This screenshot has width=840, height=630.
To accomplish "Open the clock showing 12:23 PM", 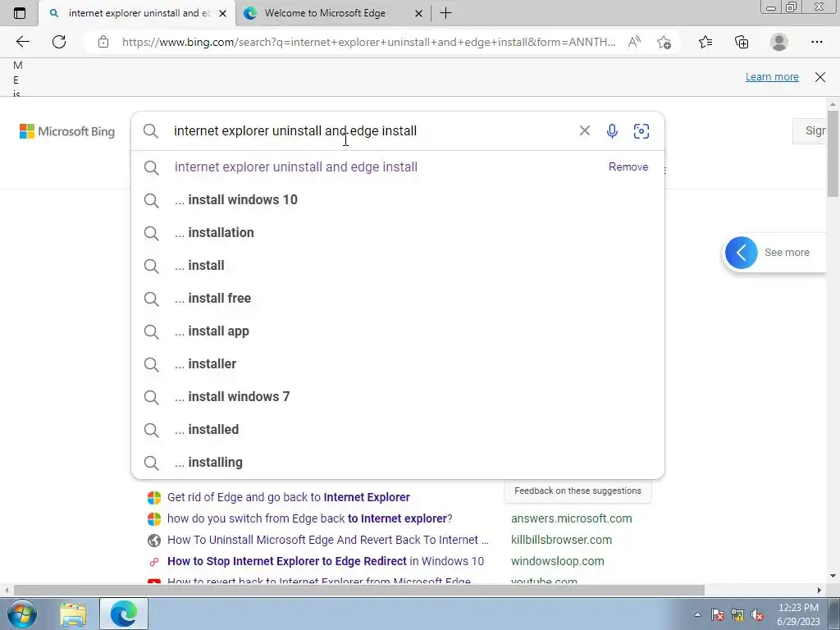I will pyautogui.click(x=798, y=614).
